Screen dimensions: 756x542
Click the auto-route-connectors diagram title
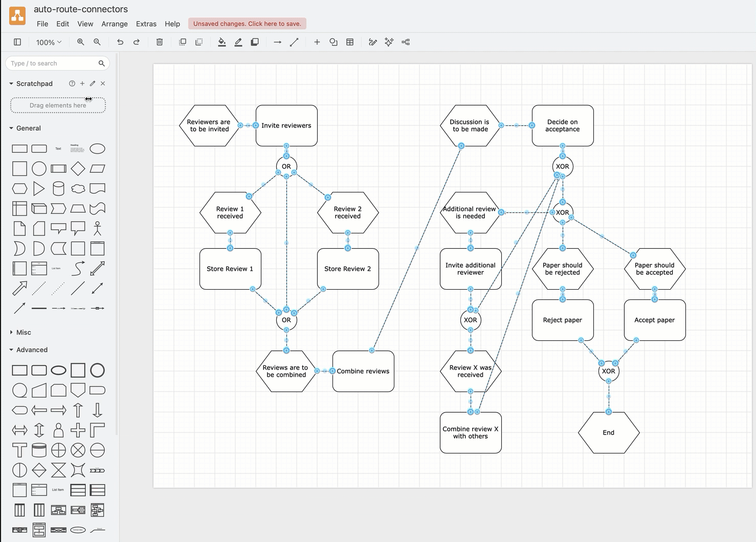click(x=81, y=9)
